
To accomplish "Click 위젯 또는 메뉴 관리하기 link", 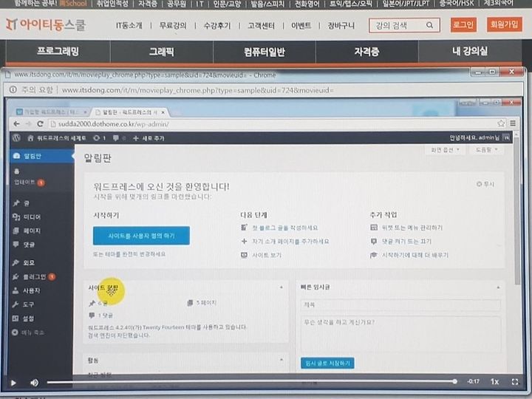I will (412, 228).
